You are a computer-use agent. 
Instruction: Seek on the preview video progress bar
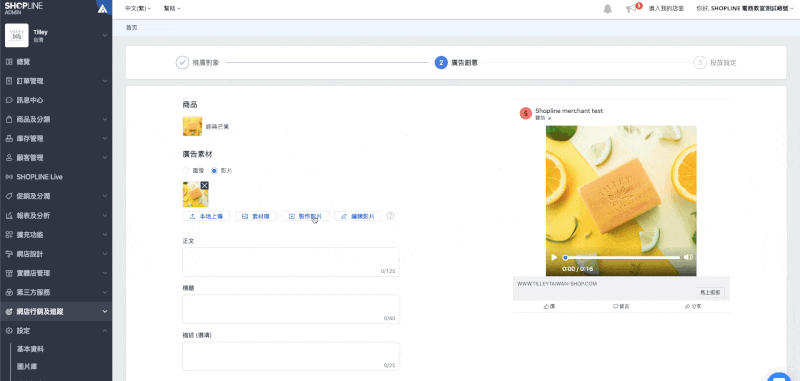tap(621, 258)
